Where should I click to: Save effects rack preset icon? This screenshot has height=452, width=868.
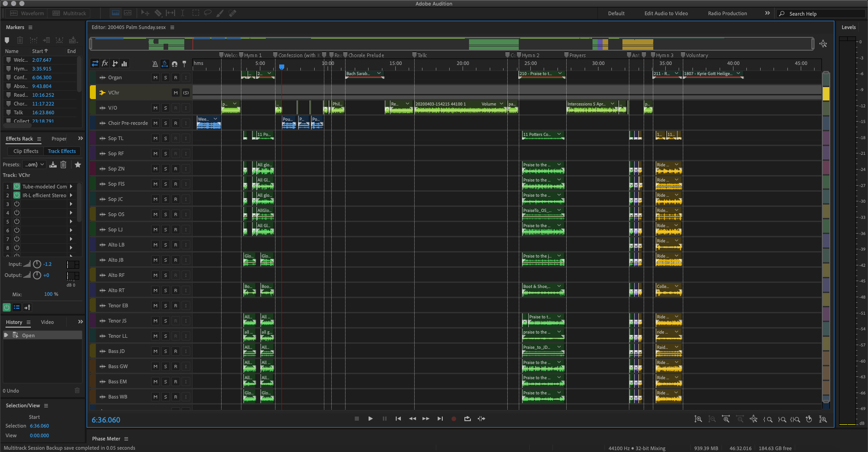53,164
